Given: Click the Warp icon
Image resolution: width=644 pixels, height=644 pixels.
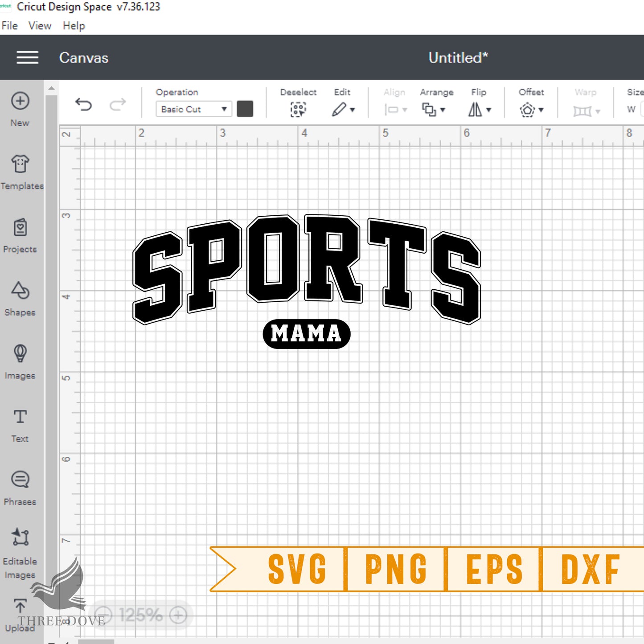Looking at the screenshot, I should click(582, 111).
